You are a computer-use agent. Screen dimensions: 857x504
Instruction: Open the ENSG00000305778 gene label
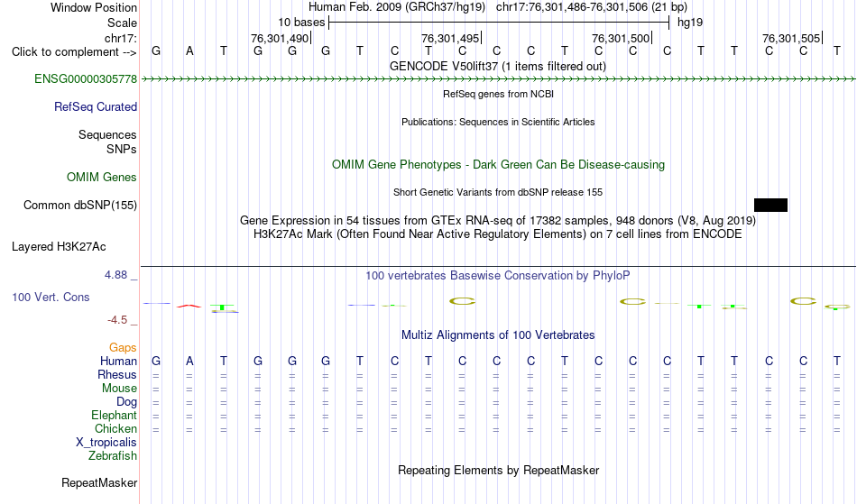coord(86,79)
